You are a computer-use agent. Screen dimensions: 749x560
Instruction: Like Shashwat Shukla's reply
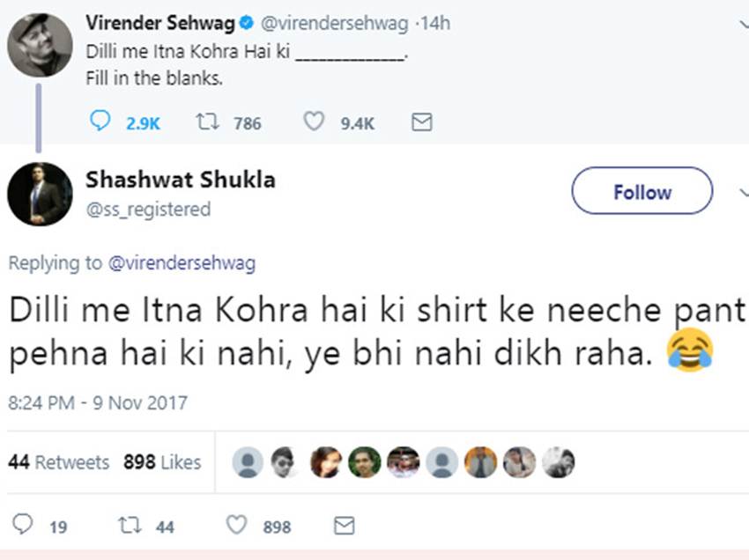(x=236, y=526)
